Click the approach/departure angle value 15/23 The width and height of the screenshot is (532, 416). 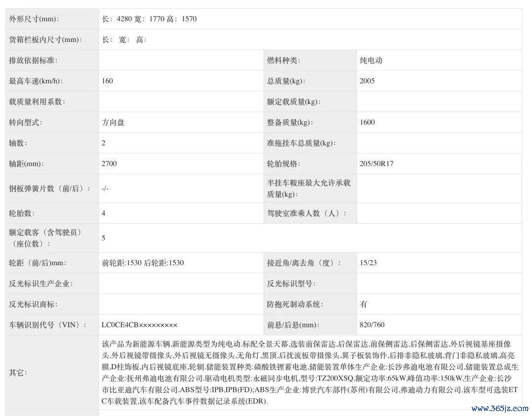tap(368, 263)
